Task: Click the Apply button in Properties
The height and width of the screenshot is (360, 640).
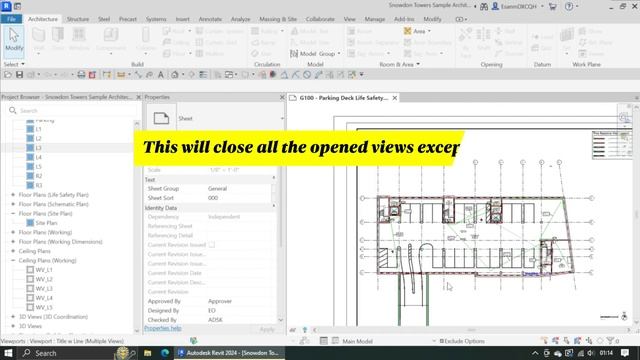Action: click(267, 329)
